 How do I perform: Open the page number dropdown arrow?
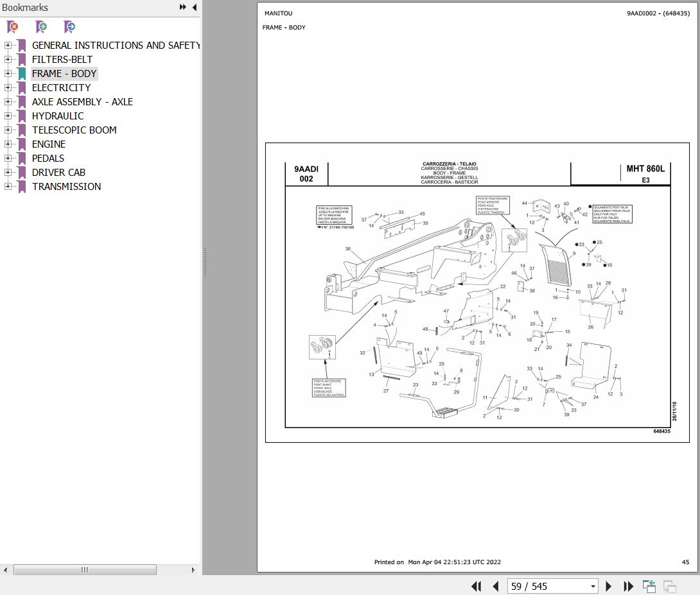pos(593,587)
